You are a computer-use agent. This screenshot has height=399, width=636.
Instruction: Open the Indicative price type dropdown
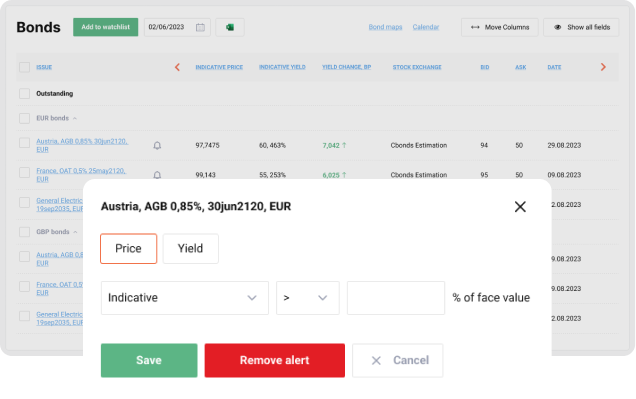click(185, 298)
